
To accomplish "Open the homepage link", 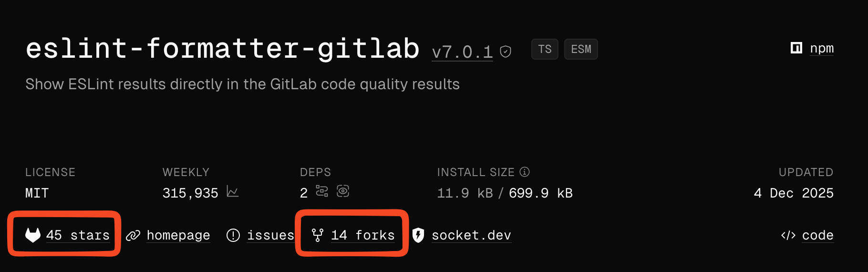I will click(178, 235).
